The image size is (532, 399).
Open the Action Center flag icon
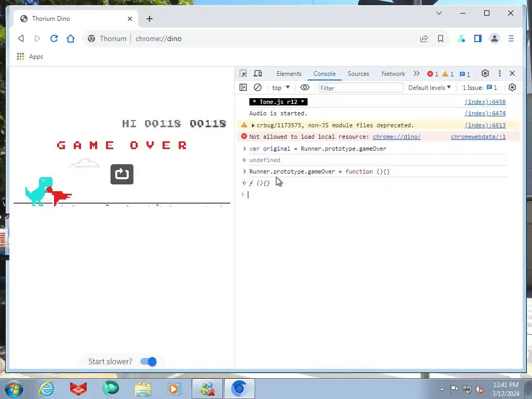coord(454,389)
